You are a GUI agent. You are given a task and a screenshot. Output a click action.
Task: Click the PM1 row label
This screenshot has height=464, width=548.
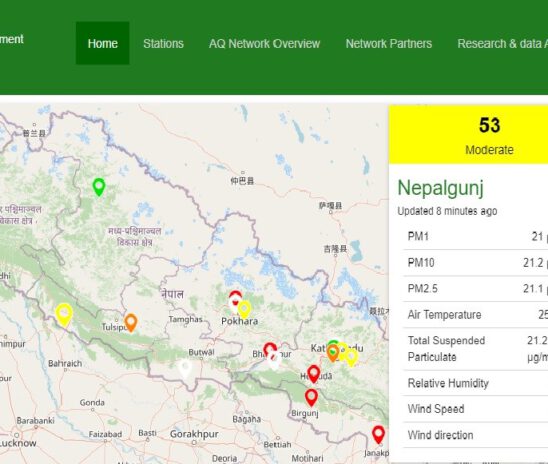tap(418, 237)
